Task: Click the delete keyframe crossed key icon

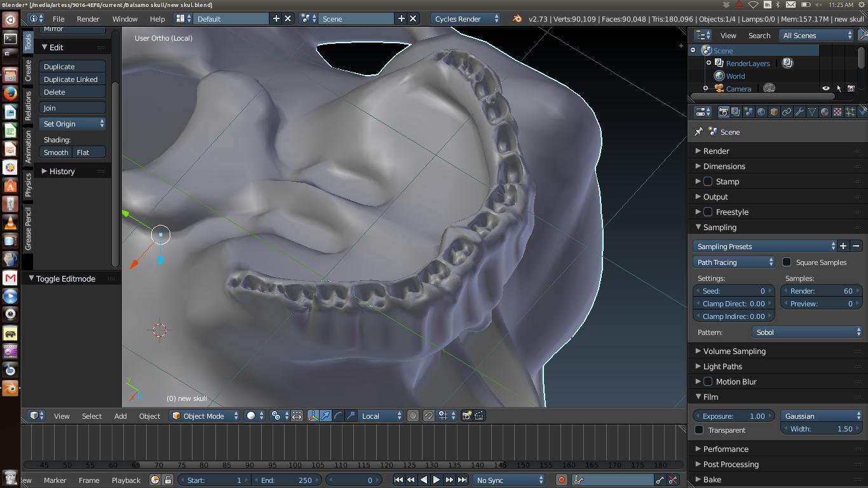Action: point(673,480)
